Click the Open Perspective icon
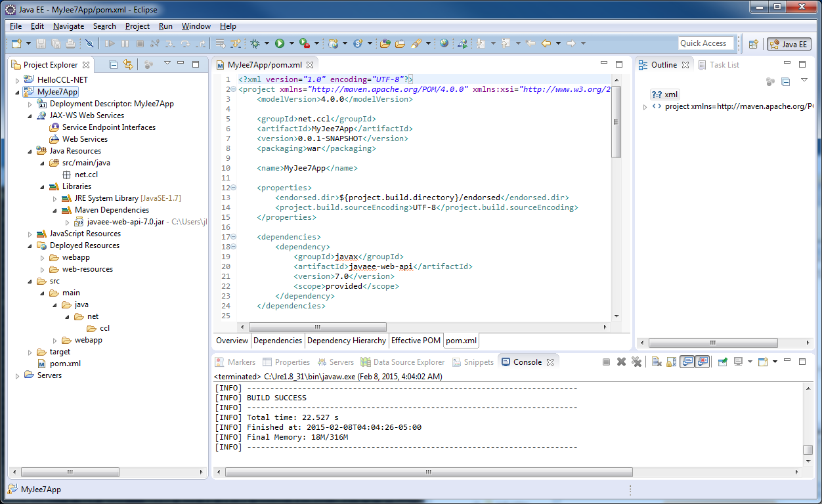822x504 pixels. click(x=754, y=44)
